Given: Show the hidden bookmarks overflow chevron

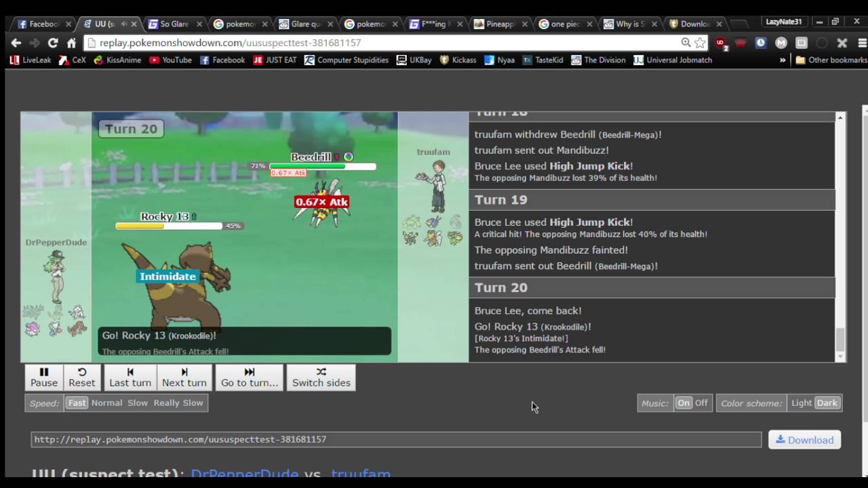Looking at the screenshot, I should tap(783, 60).
